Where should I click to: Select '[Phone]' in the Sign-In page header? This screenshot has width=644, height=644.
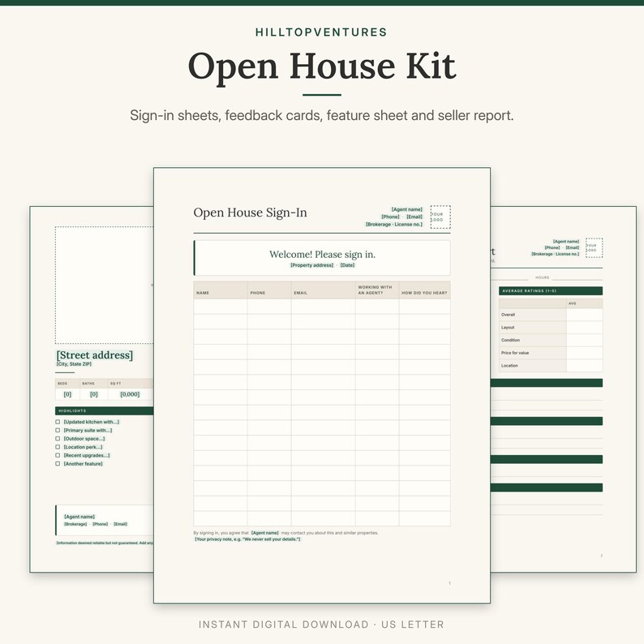click(390, 217)
